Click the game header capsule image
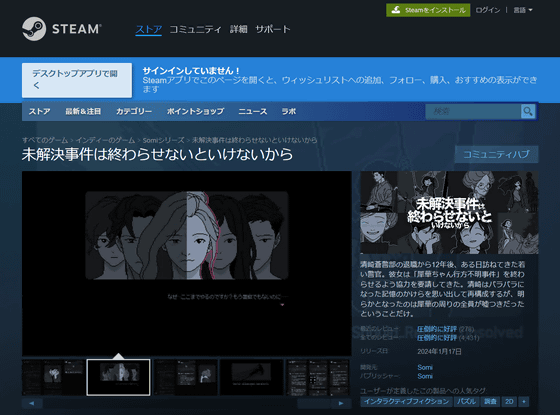The image size is (560, 415). (x=449, y=212)
